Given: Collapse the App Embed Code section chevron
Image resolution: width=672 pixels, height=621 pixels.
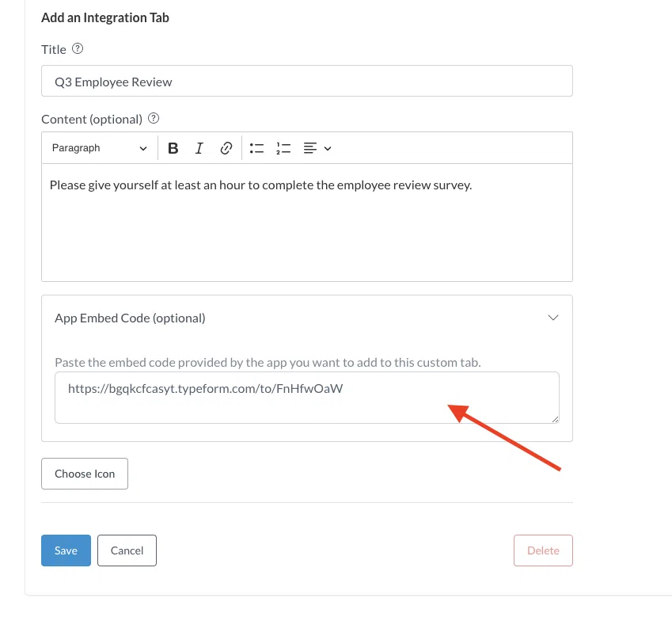Looking at the screenshot, I should (x=553, y=318).
